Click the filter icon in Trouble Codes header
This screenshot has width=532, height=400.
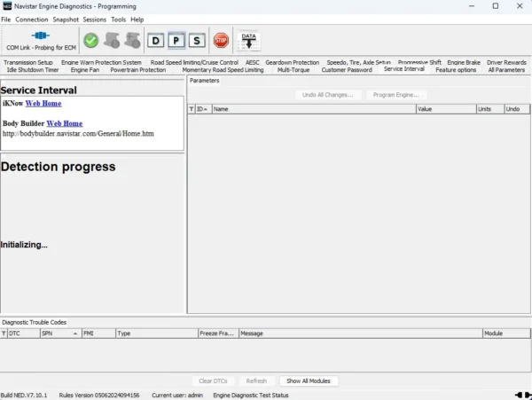(x=4, y=333)
